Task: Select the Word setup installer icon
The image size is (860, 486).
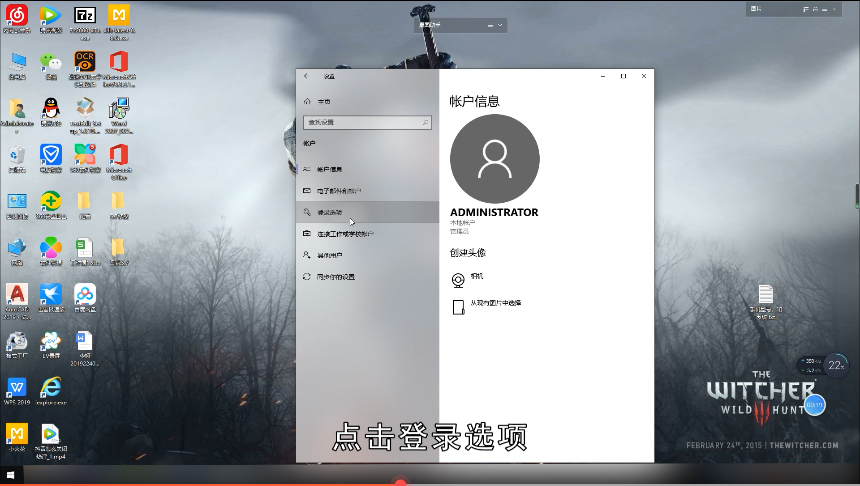Action: point(118,115)
